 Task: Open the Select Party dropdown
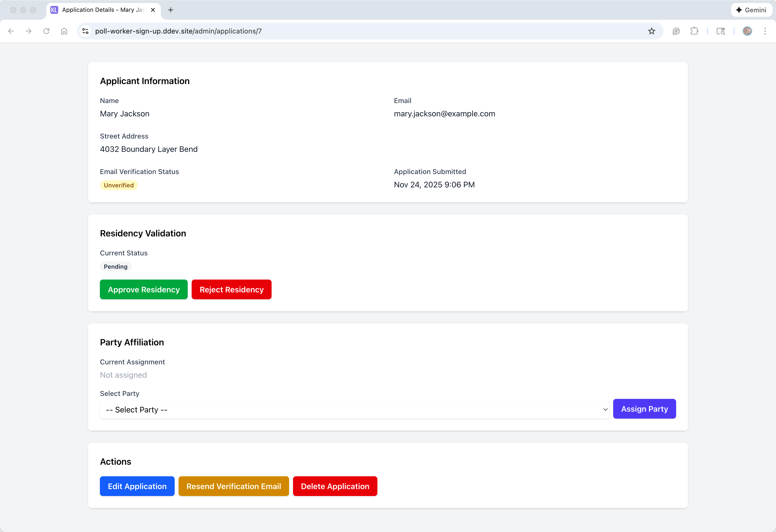coord(354,409)
